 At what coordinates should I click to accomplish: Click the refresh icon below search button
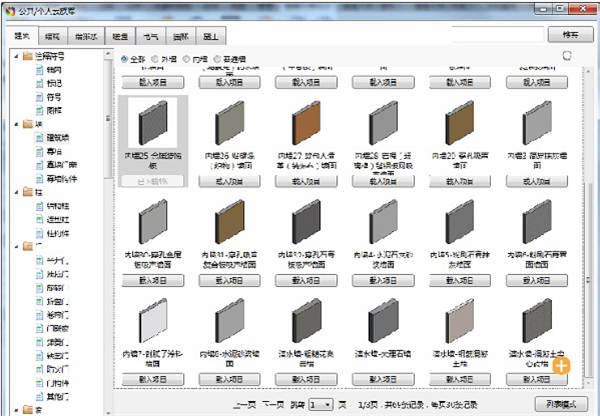[567, 56]
